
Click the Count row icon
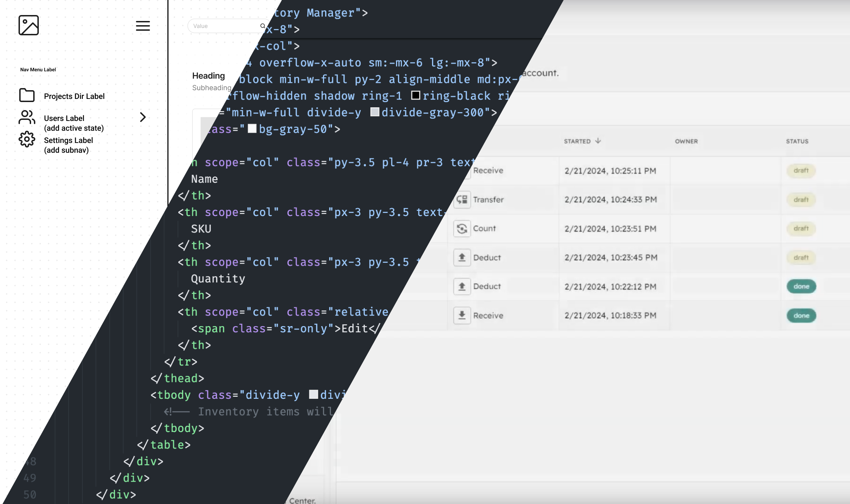(462, 229)
